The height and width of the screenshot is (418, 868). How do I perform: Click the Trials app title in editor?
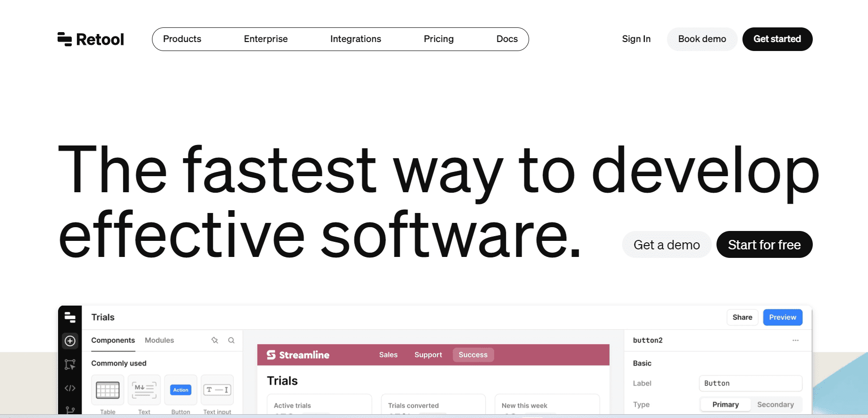point(103,317)
